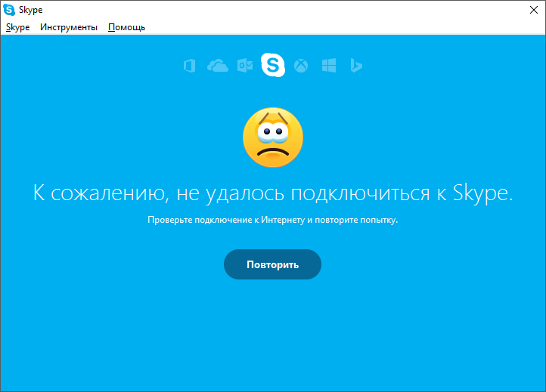
Task: Select the Xbox icon
Action: click(x=301, y=66)
